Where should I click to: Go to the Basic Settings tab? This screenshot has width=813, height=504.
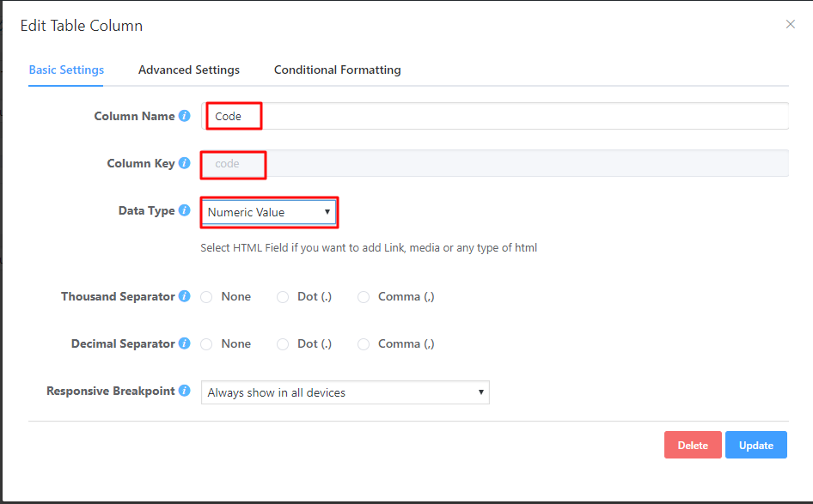(x=66, y=70)
